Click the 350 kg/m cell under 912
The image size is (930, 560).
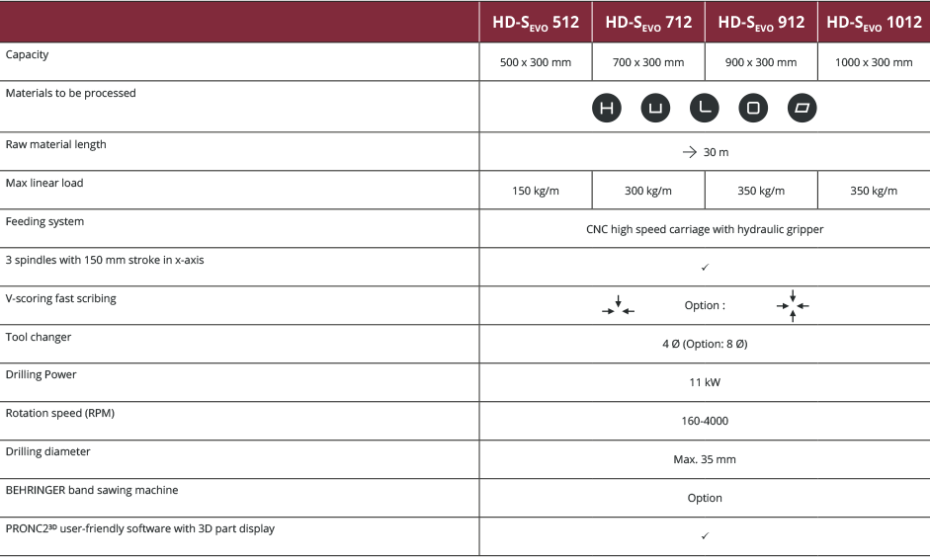tap(761, 191)
